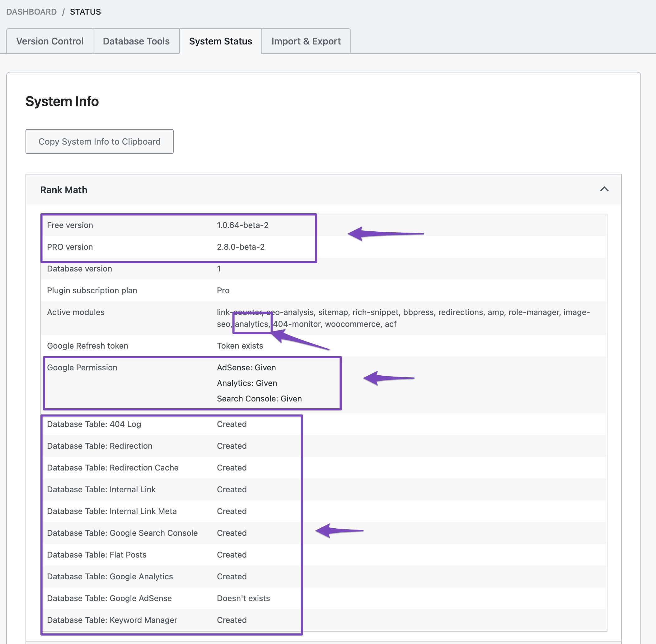Click the PRO version label
656x644 pixels.
(70, 247)
